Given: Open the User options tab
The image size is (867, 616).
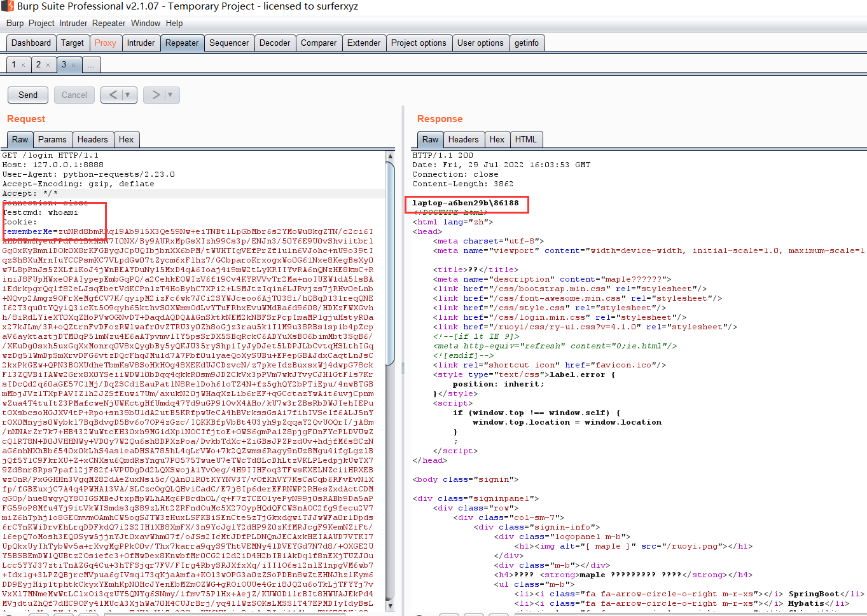Looking at the screenshot, I should tap(480, 43).
